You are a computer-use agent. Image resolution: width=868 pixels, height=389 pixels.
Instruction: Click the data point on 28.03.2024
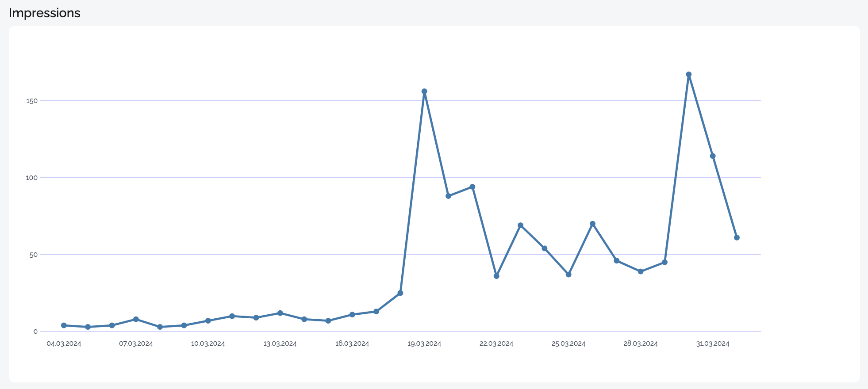(641, 271)
